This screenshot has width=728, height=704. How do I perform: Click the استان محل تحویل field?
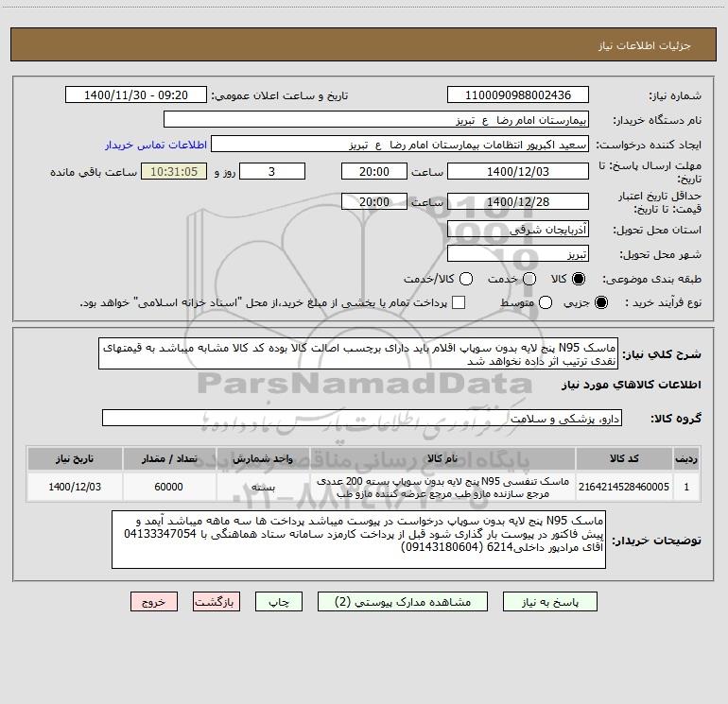[x=518, y=230]
